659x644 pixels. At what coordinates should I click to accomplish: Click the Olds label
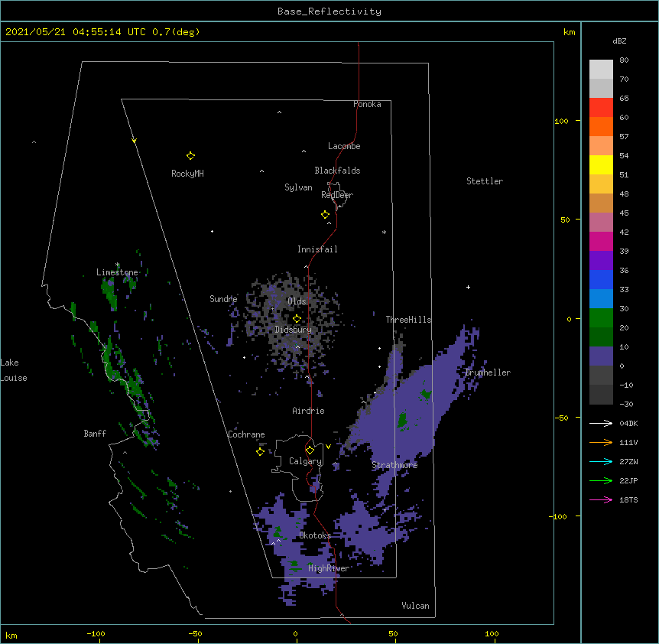[297, 301]
